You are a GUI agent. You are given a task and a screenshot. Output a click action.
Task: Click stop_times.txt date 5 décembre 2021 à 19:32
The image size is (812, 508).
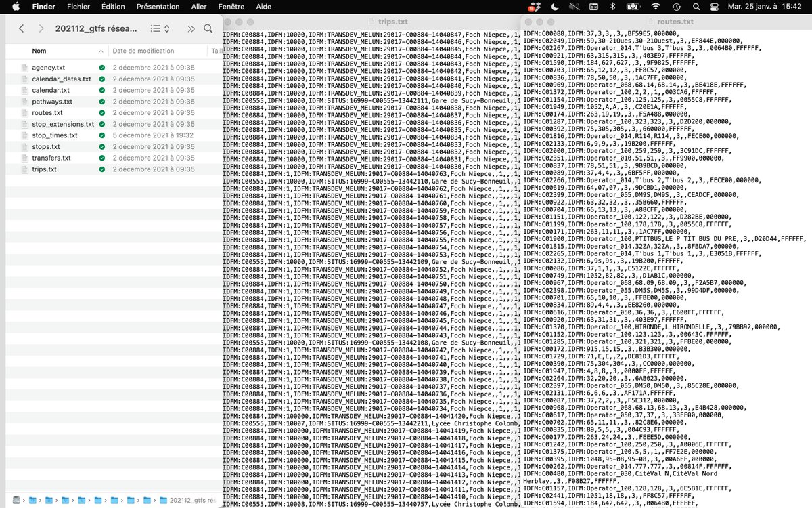154,135
